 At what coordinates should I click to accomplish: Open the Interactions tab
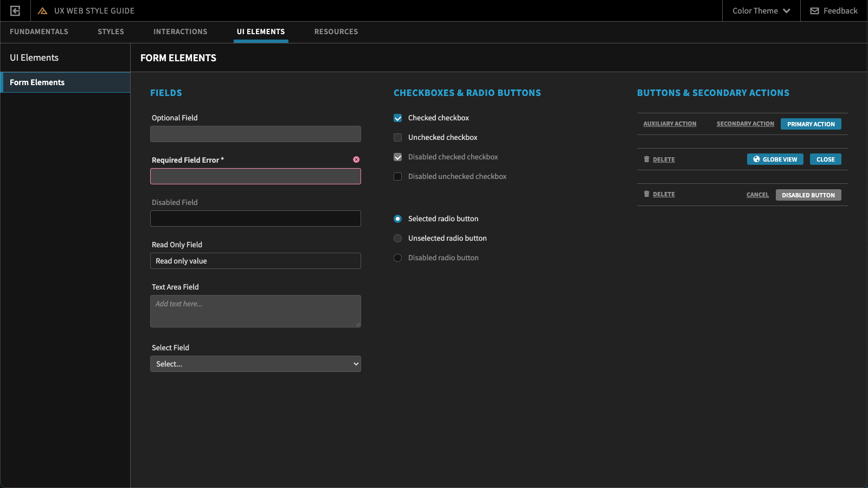(x=180, y=32)
